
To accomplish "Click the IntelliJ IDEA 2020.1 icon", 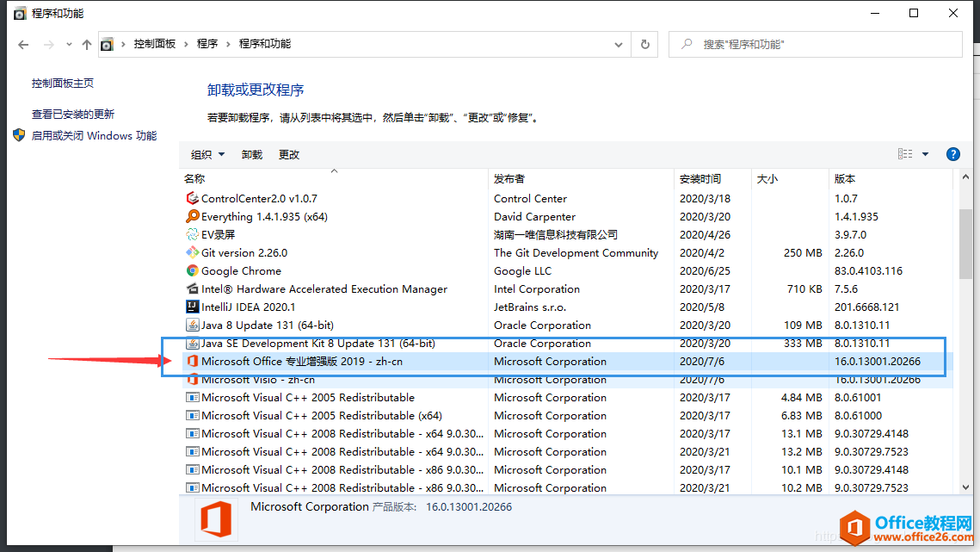I will (x=193, y=307).
